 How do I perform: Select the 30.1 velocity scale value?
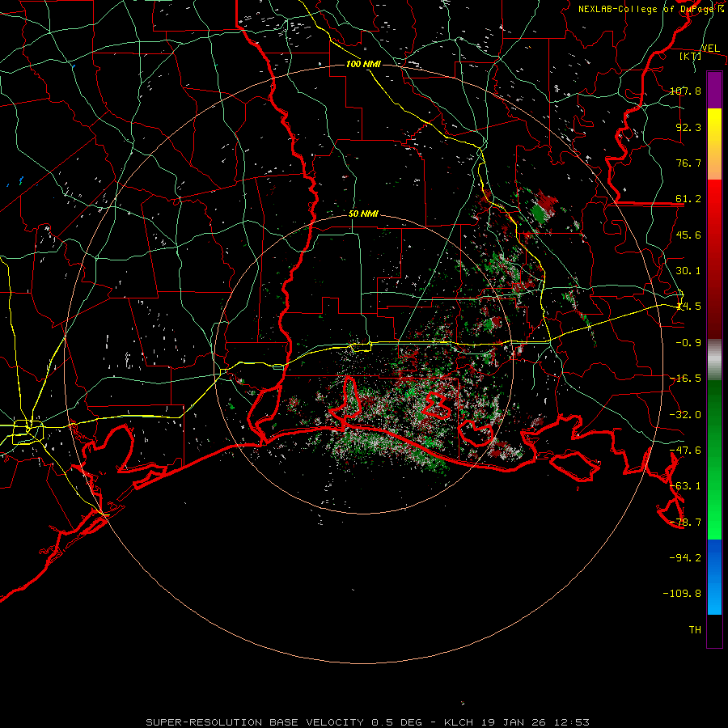[x=688, y=271]
